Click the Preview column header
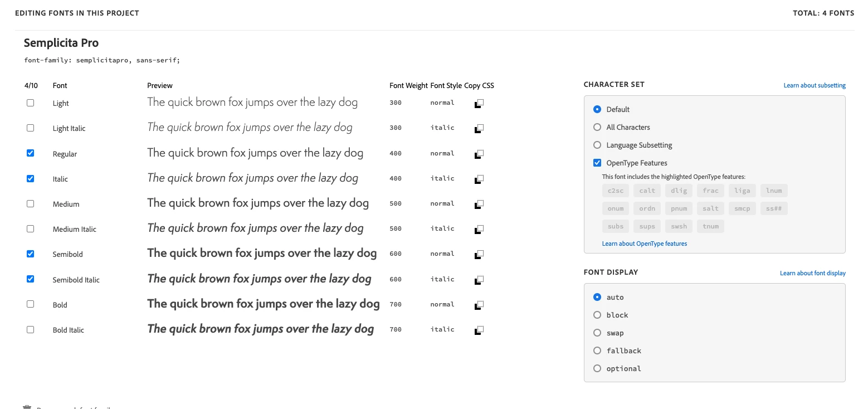 [160, 85]
